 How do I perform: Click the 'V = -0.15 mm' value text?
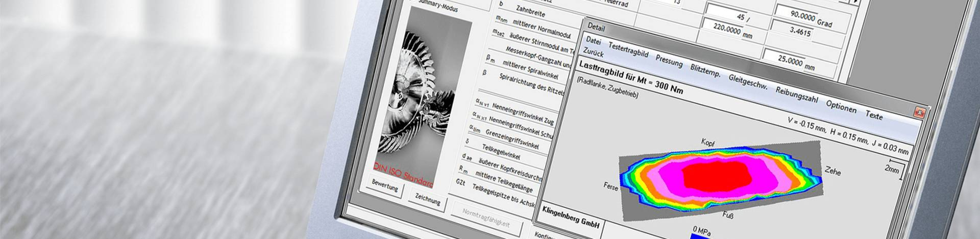tap(807, 125)
